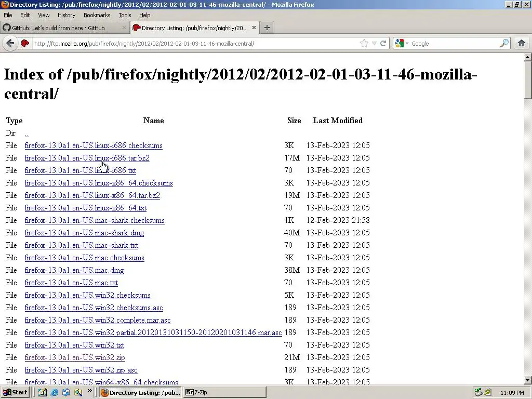
Task: Click the first system tray icon
Action: pos(478,393)
